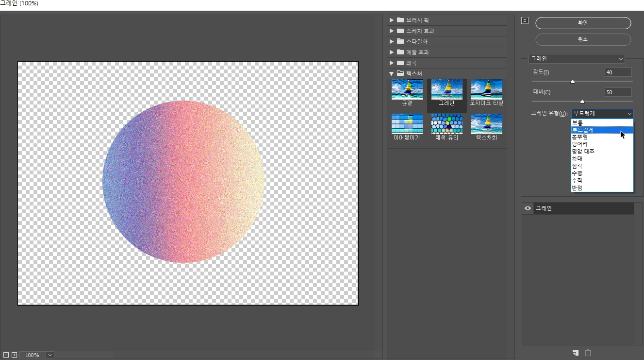This screenshot has width=644, height=360.
Task: Choose 부드럽게 from grain type list
Action: coord(602,130)
